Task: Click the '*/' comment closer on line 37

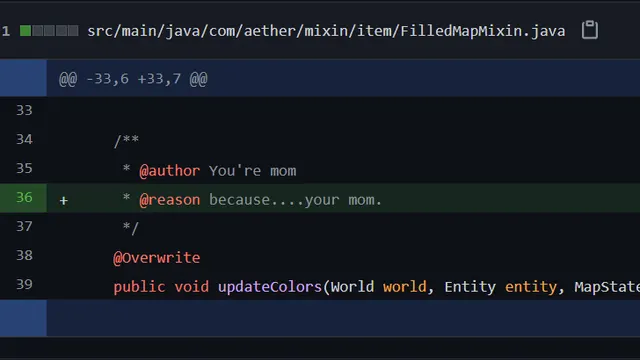Action: point(131,228)
